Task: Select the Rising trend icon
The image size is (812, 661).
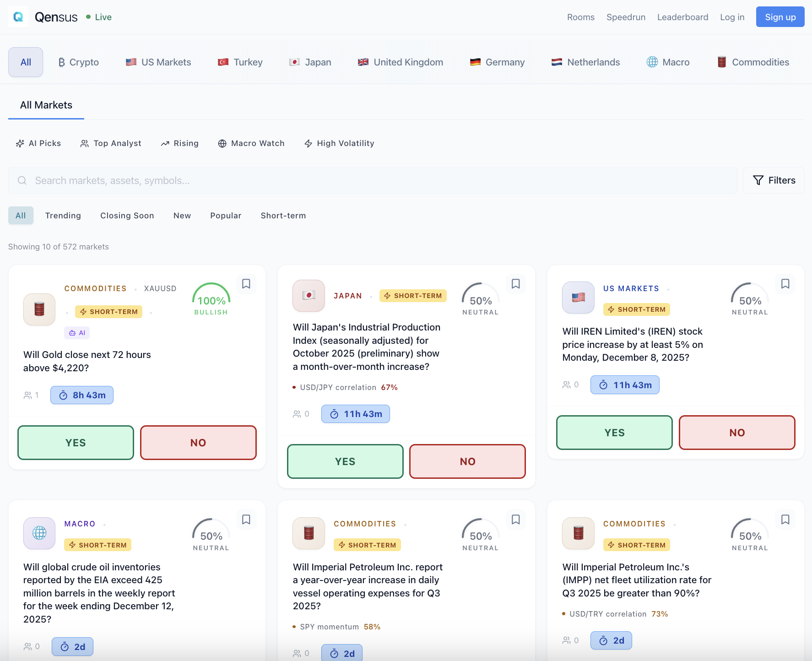Action: tap(165, 143)
